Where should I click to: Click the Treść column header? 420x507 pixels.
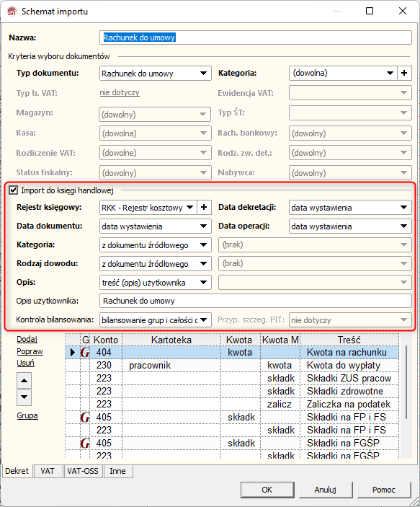click(349, 340)
